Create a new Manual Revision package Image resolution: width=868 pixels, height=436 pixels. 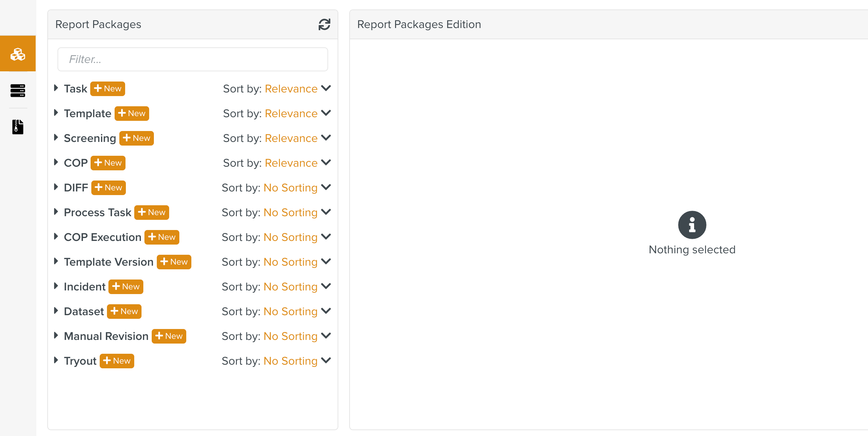(169, 336)
